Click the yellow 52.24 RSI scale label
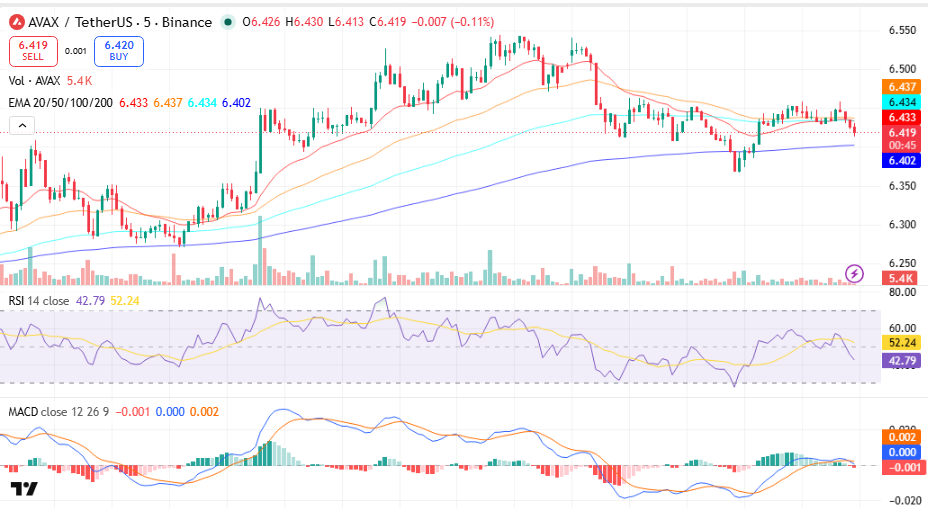This screenshot has width=928, height=512. pos(901,343)
